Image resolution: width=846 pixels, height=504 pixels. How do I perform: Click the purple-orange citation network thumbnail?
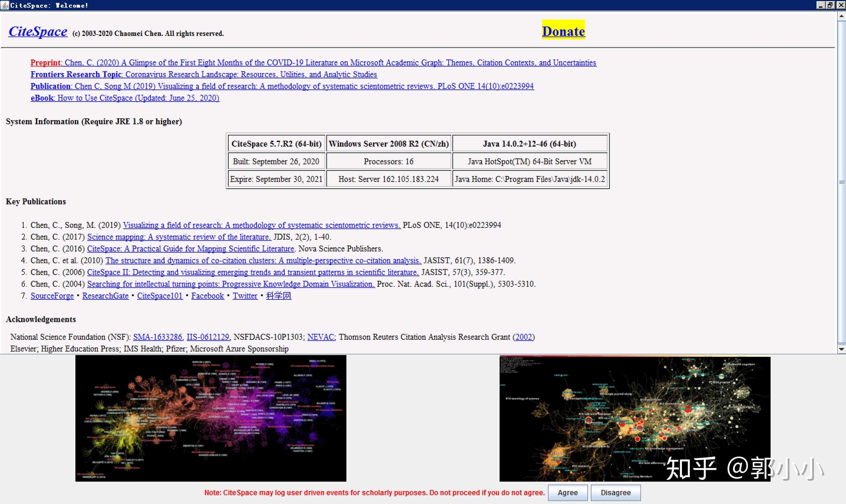pos(211,418)
